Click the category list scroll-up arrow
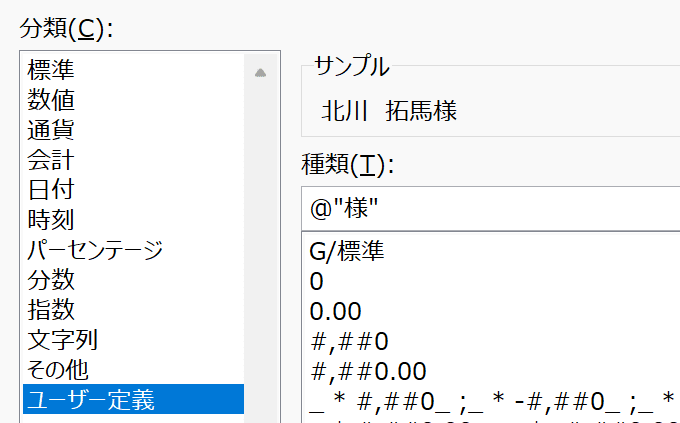 pos(260,72)
